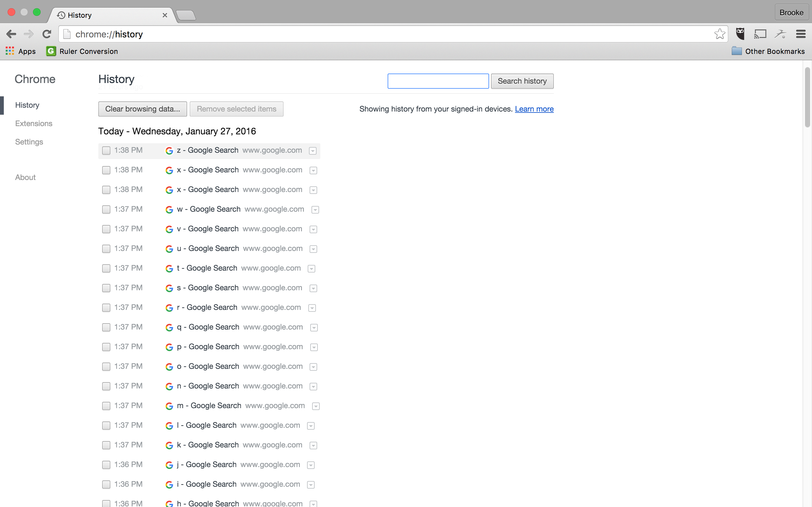
Task: Select checkbox for 'w - Google Search'
Action: (106, 209)
